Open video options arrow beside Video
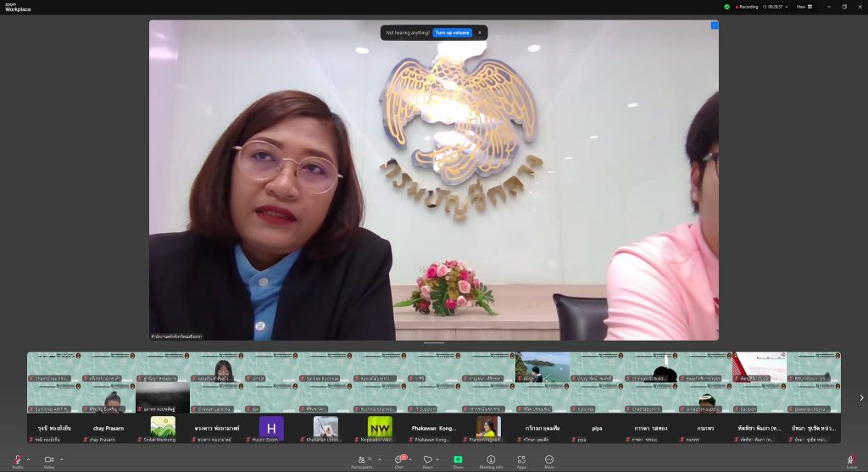868x472 pixels. 61,459
